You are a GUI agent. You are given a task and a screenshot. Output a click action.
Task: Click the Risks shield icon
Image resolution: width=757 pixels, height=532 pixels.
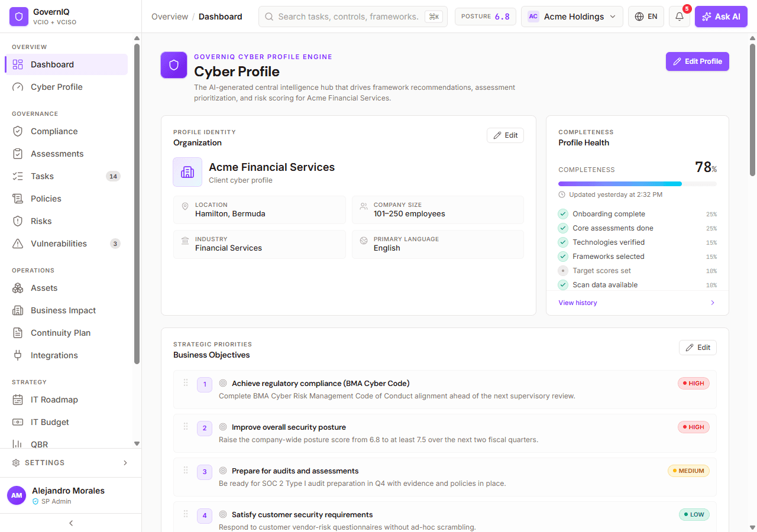pyautogui.click(x=18, y=221)
